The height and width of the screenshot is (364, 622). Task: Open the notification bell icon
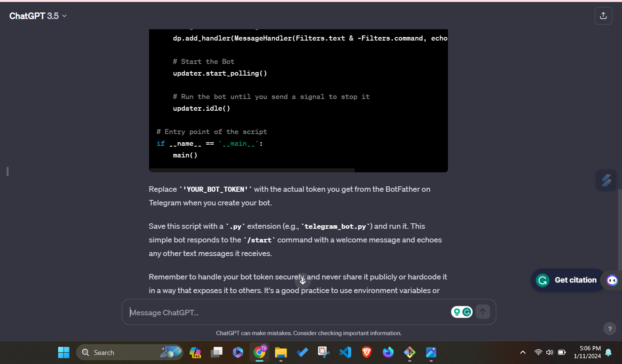pyautogui.click(x=608, y=352)
